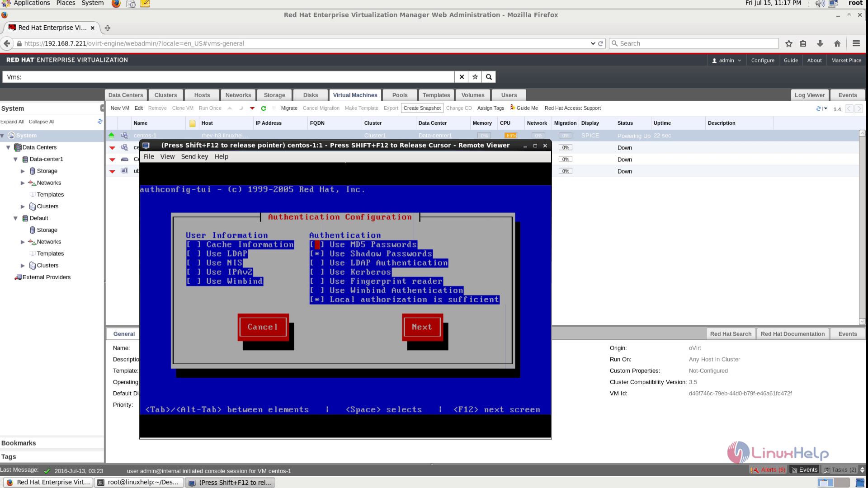Image resolution: width=868 pixels, height=488 pixels.
Task: Run search with the magnifier icon
Action: click(x=489, y=77)
